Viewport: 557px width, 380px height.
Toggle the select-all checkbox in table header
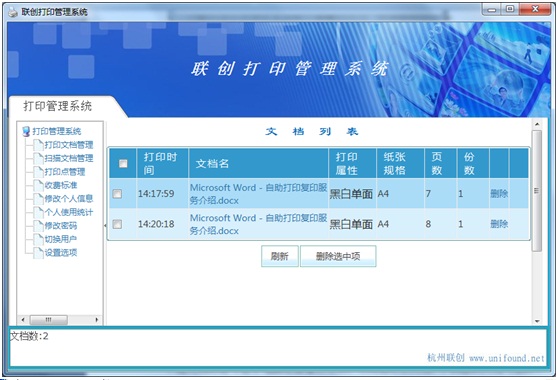pyautogui.click(x=123, y=163)
